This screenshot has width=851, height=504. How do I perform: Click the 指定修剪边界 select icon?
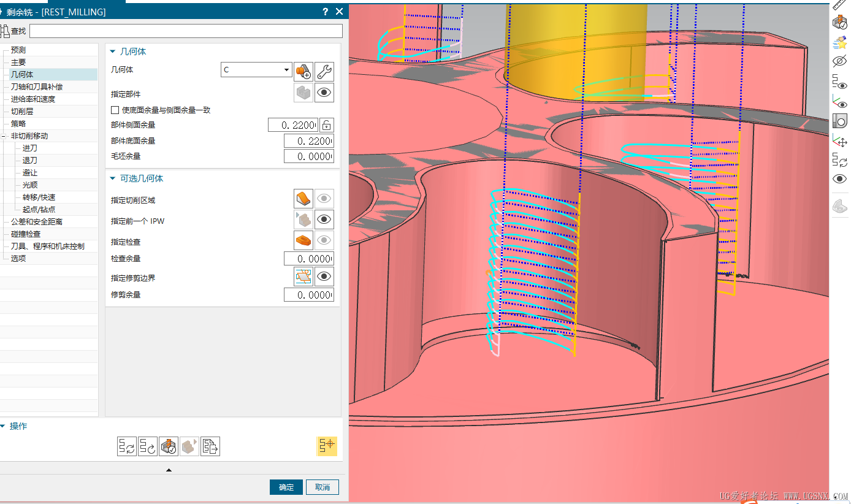click(303, 277)
